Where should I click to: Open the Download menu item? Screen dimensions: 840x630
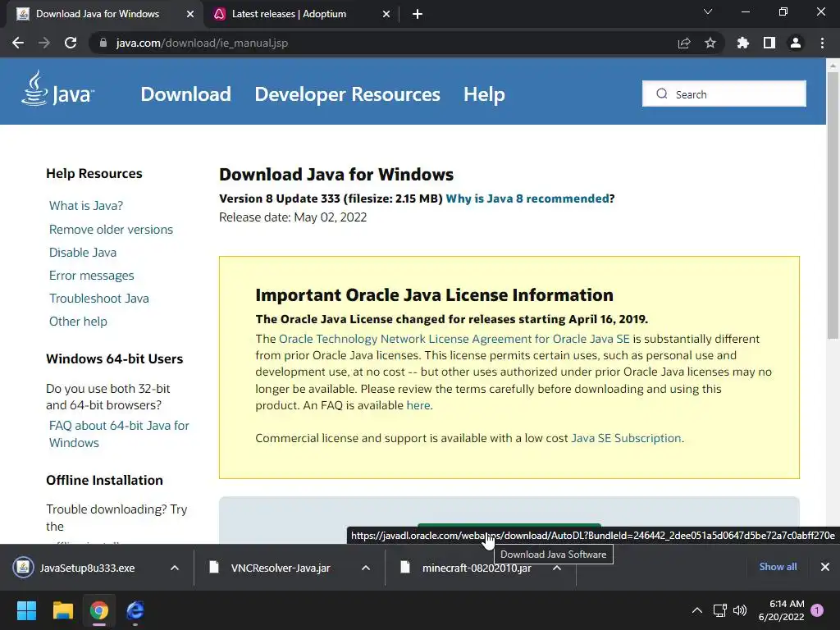tap(186, 94)
